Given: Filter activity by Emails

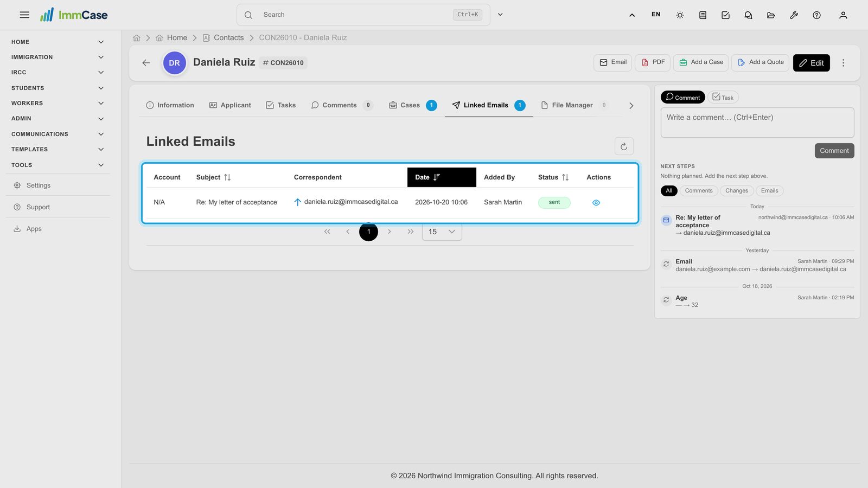Looking at the screenshot, I should tap(769, 191).
